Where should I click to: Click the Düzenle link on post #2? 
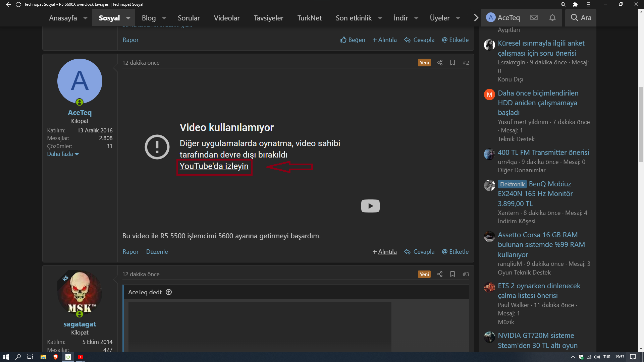click(x=157, y=252)
